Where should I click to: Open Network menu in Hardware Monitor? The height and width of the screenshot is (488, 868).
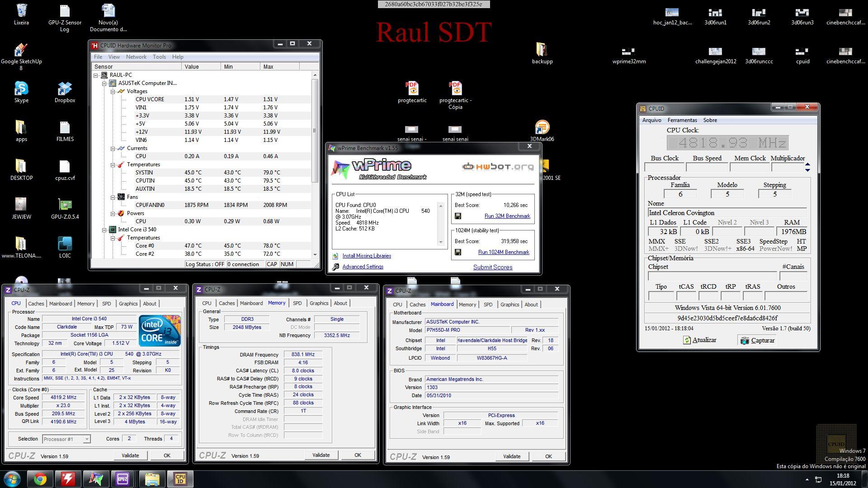pos(136,57)
